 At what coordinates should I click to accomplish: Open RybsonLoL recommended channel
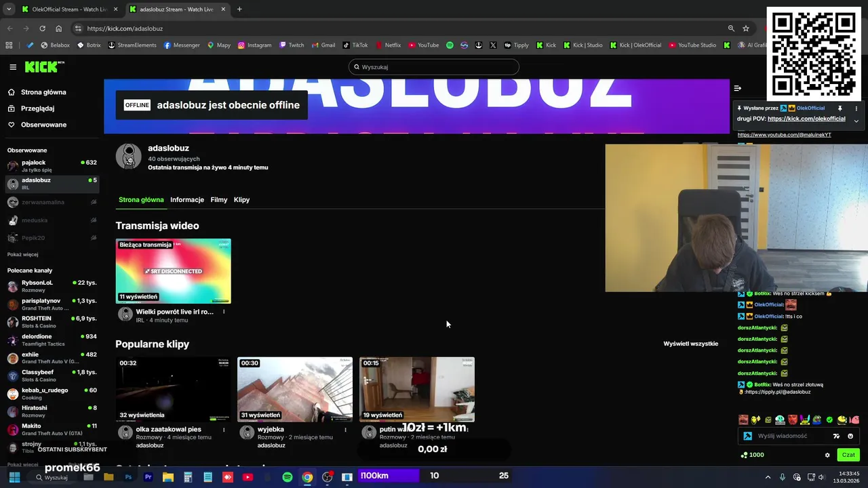click(52, 286)
